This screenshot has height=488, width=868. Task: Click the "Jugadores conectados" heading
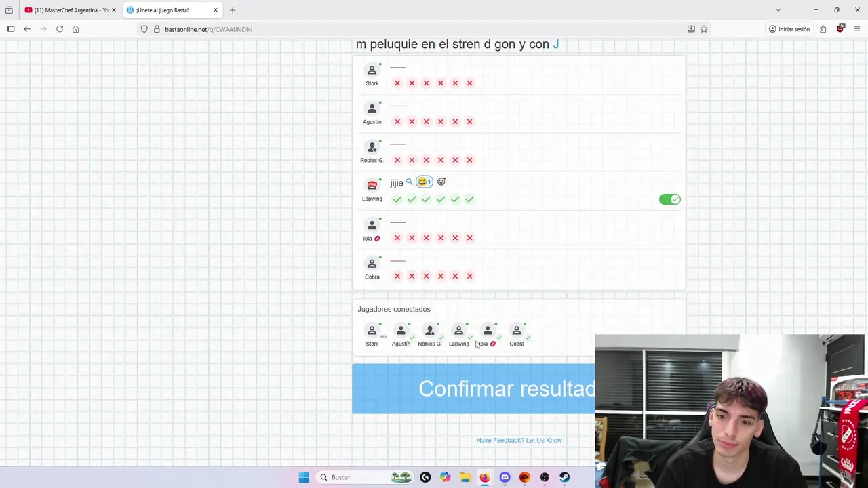(394, 309)
